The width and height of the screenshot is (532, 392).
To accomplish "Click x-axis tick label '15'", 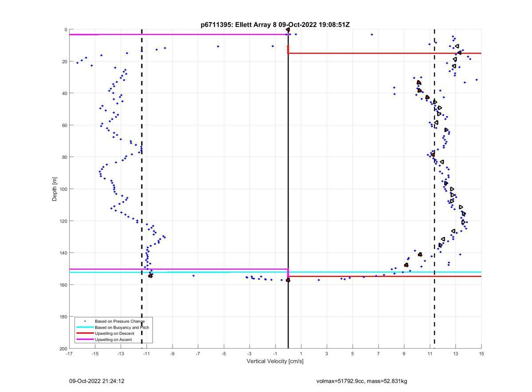I will [481, 353].
